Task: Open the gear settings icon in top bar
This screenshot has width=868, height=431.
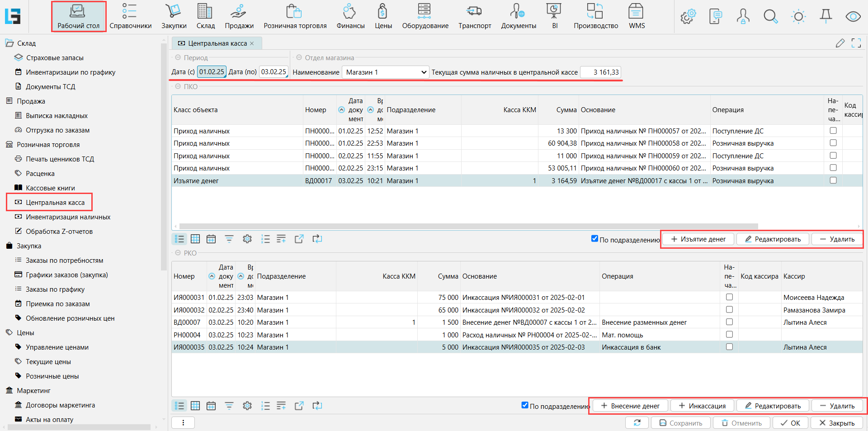Action: pos(688,17)
